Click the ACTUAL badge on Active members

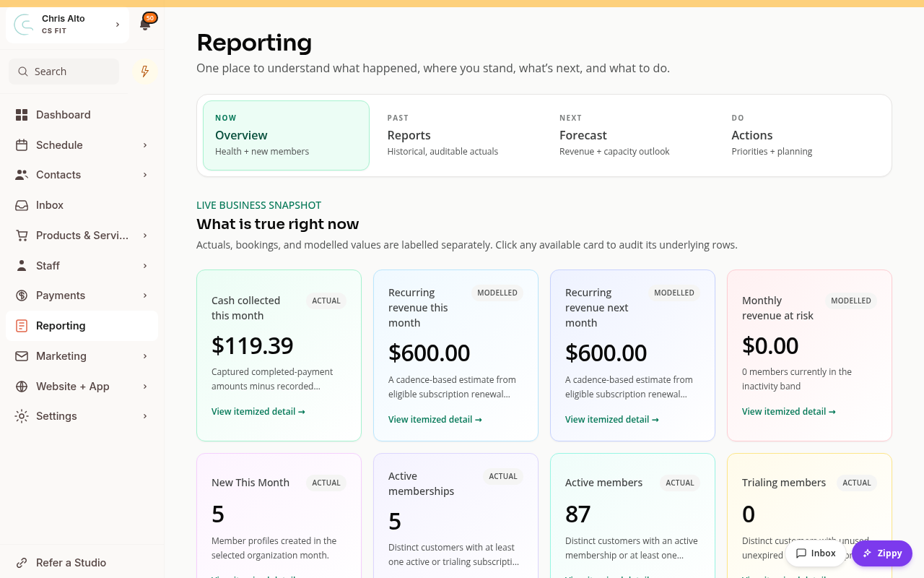click(x=680, y=483)
